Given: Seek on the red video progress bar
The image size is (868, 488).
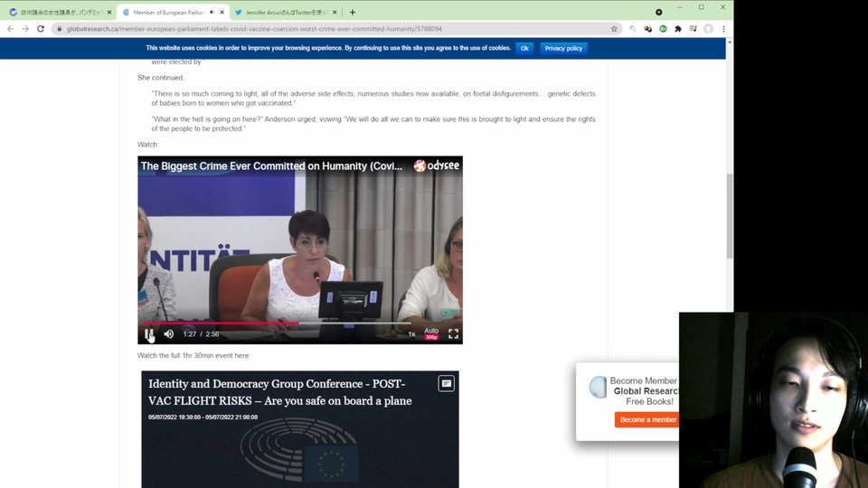Looking at the screenshot, I should coord(277,323).
